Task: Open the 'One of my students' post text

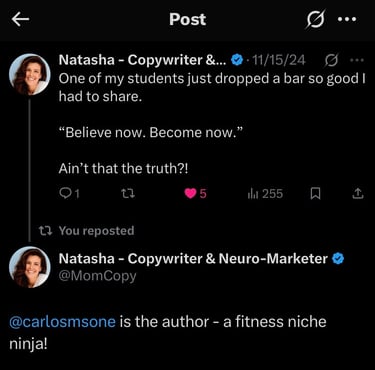Action: point(212,88)
